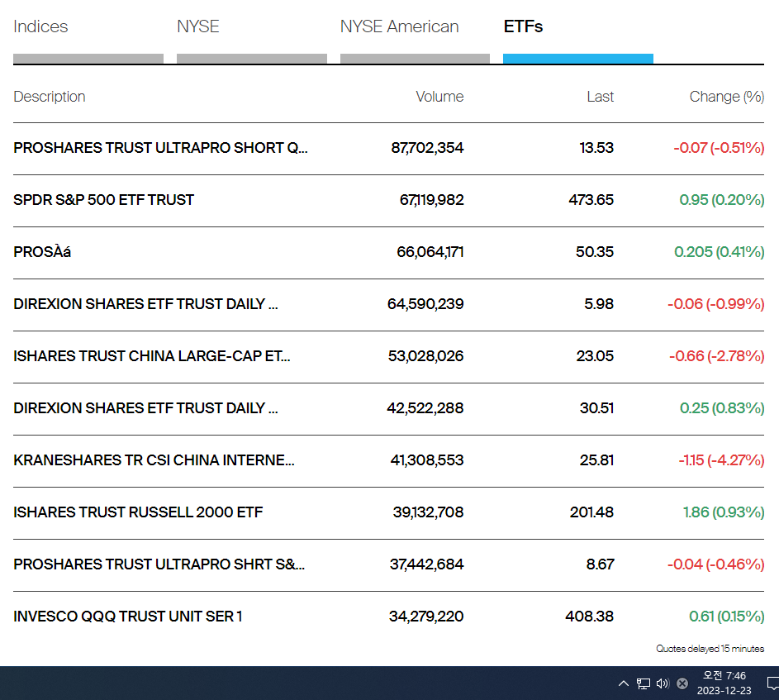The image size is (779, 700).
Task: Show hidden system tray icons
Action: (x=624, y=683)
